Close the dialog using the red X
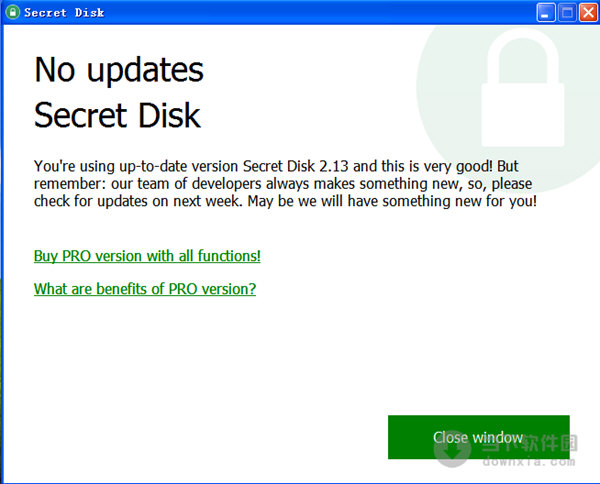Image resolution: width=600 pixels, height=484 pixels. [589, 13]
